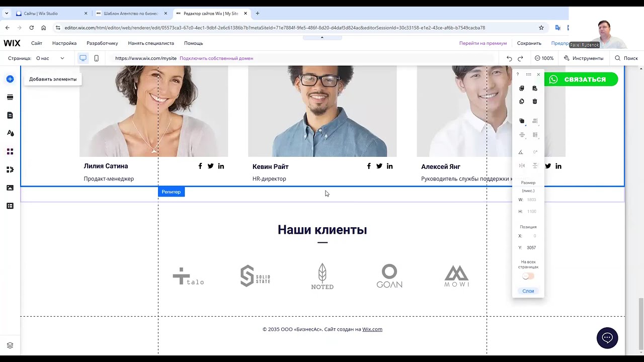Image resolution: width=644 pixels, height=362 pixels.
Task: Click the green СВЯЗАТЬСЯ WhatsApp button
Action: point(581,79)
